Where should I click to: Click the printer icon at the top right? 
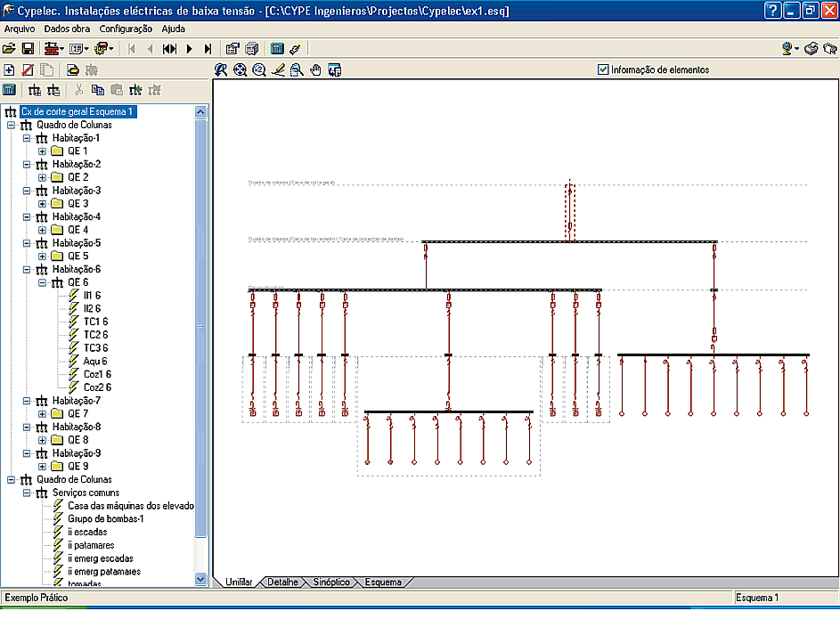pyautogui.click(x=811, y=49)
